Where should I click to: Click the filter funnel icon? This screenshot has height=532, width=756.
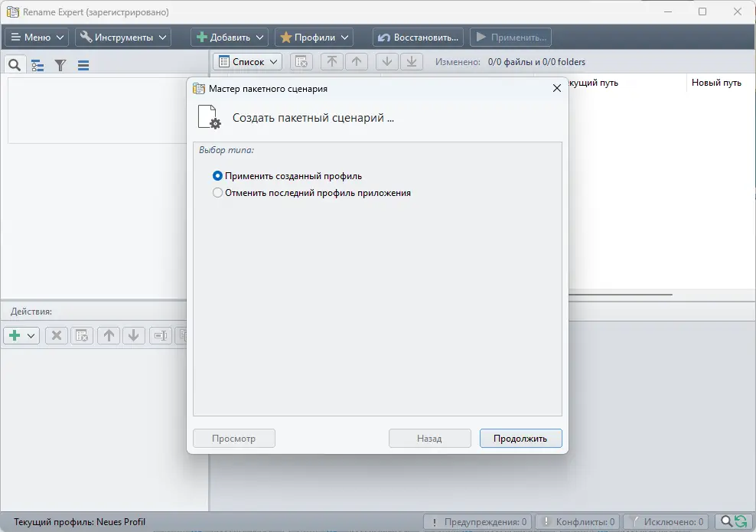(60, 65)
